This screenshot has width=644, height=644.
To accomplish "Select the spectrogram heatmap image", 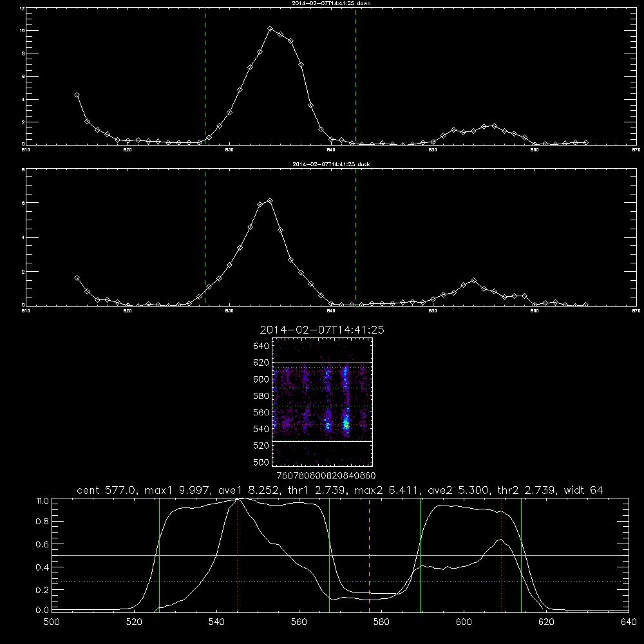I will tap(323, 402).
